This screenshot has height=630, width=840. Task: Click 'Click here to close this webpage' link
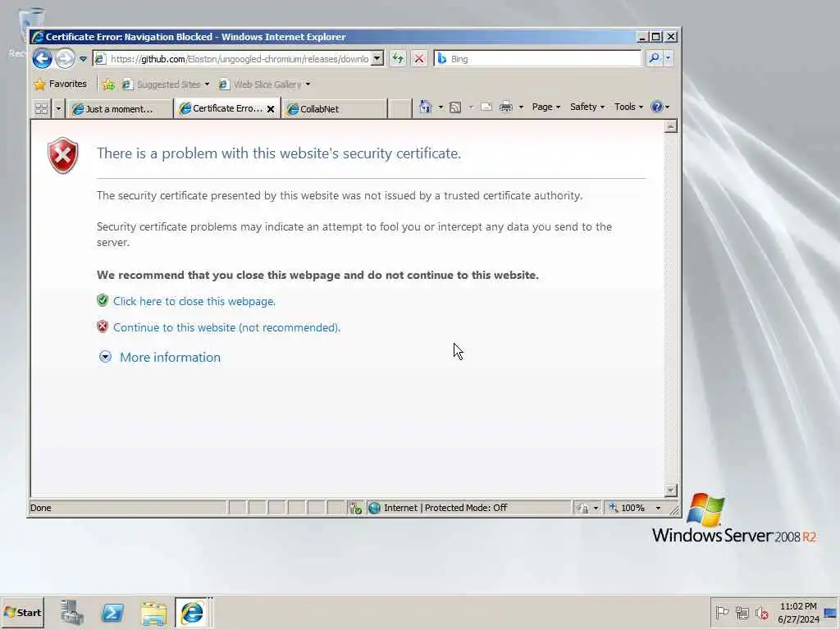click(x=194, y=301)
